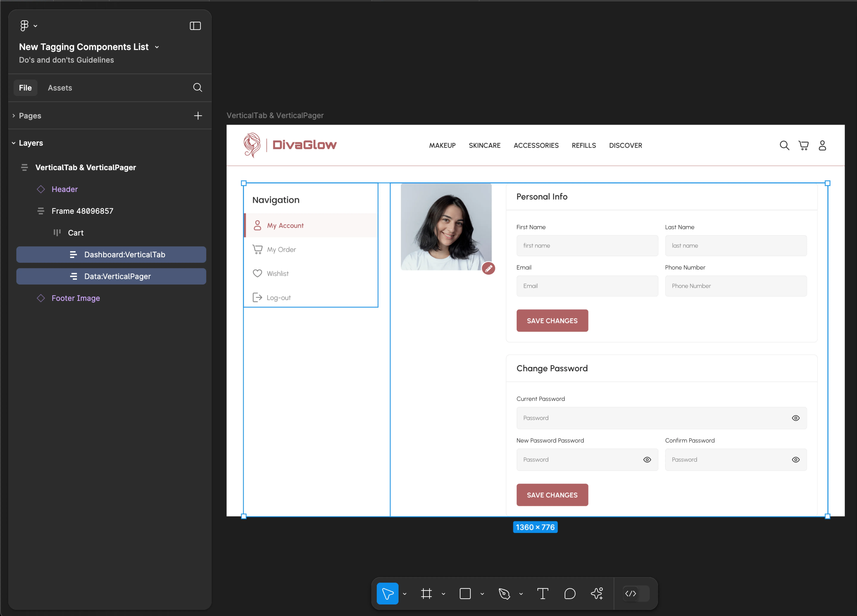Click the frame tool in toolbar
Image resolution: width=857 pixels, height=616 pixels.
427,593
